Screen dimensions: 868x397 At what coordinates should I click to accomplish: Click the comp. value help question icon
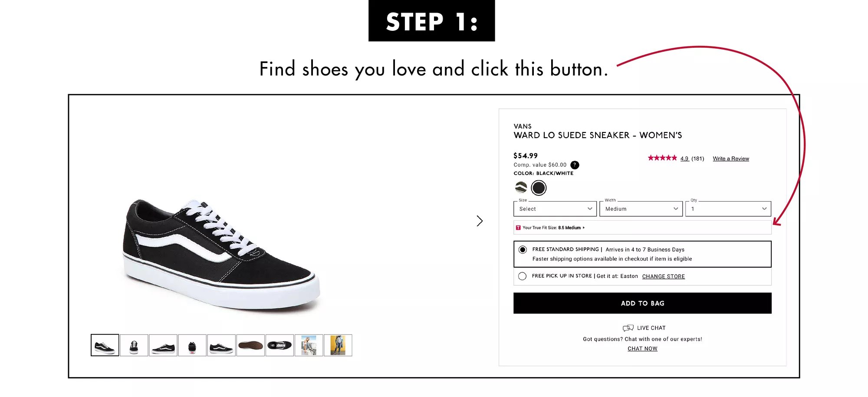pos(575,165)
